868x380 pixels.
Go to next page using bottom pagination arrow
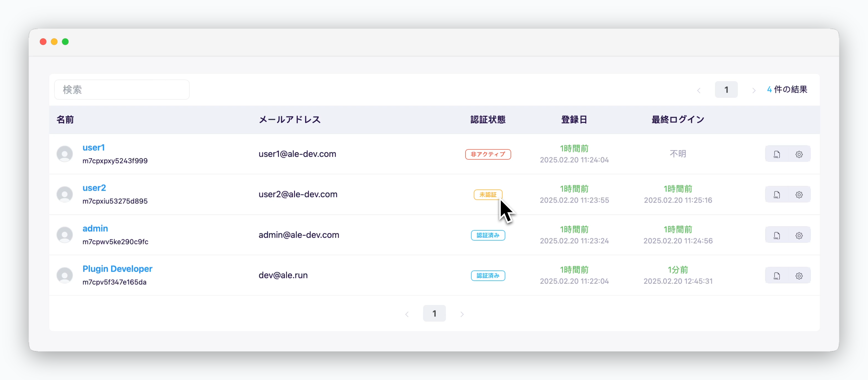(x=462, y=314)
